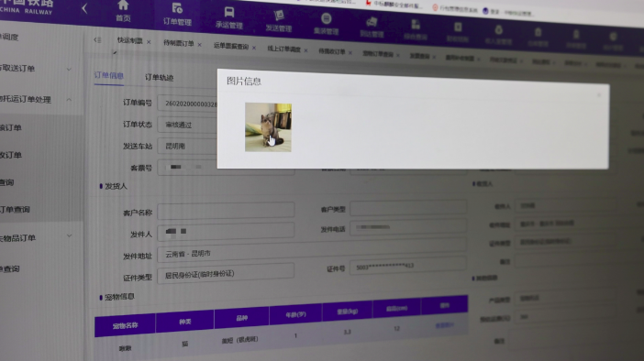The height and width of the screenshot is (361, 644).
Task: Close the 待制票订单 tab
Action: pyautogui.click(x=200, y=45)
